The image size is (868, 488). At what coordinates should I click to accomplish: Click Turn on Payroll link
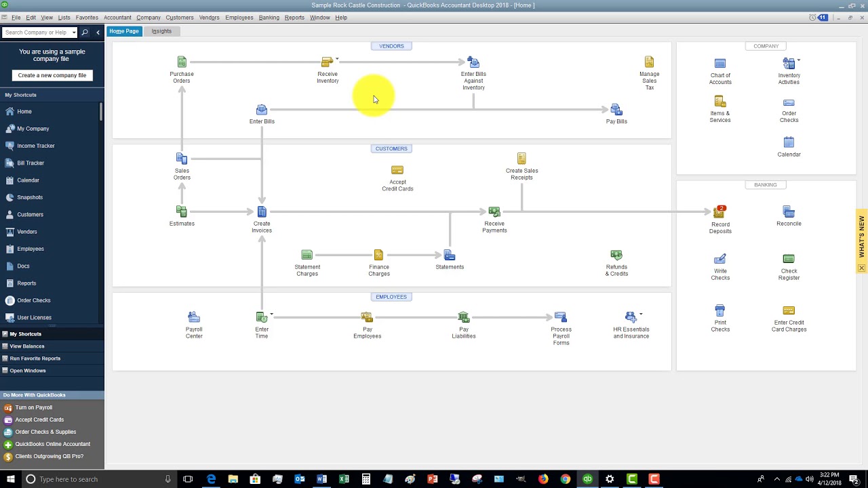(34, 408)
